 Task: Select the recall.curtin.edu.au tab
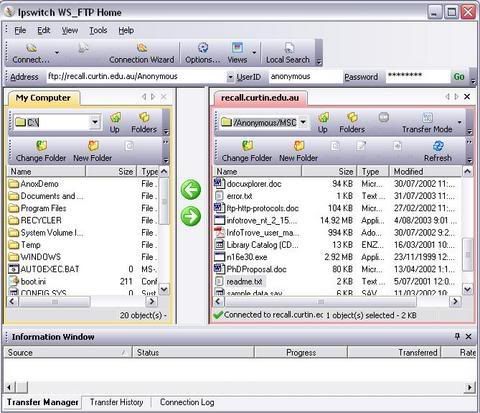tap(260, 98)
